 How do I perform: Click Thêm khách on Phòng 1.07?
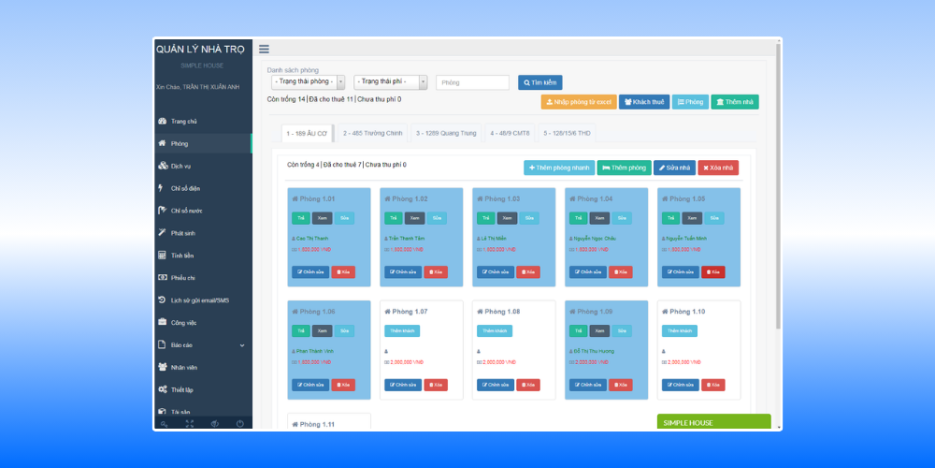click(400, 330)
